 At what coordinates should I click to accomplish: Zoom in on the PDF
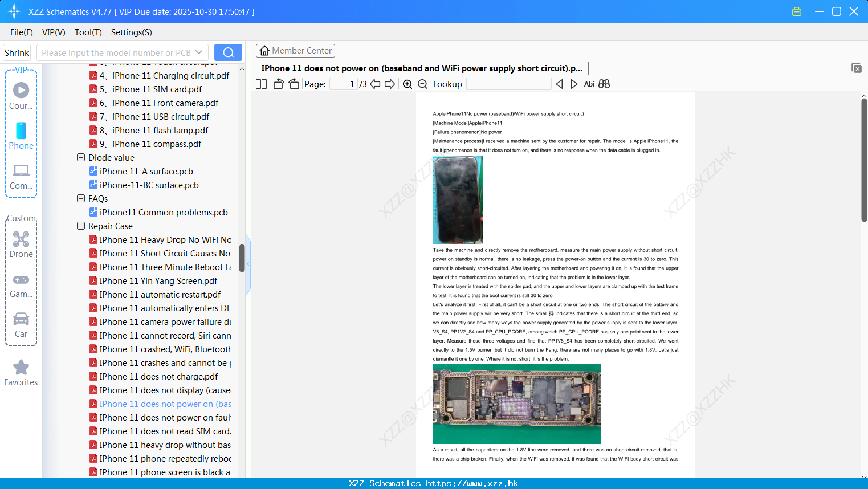407,84
